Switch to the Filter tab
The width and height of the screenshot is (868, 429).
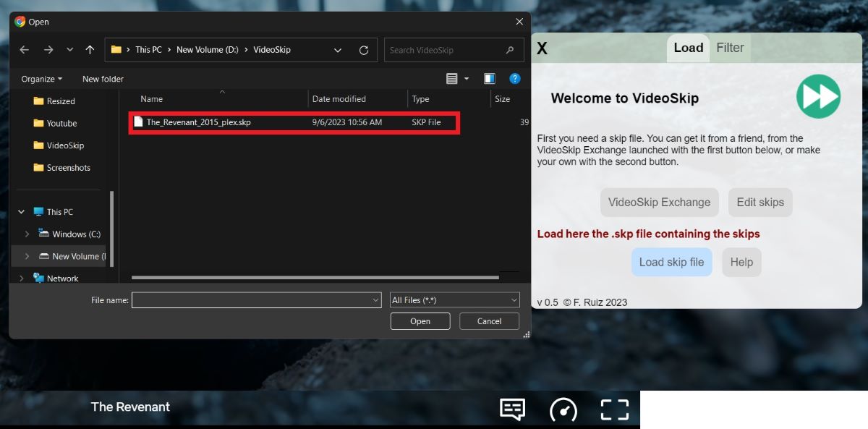pos(730,48)
